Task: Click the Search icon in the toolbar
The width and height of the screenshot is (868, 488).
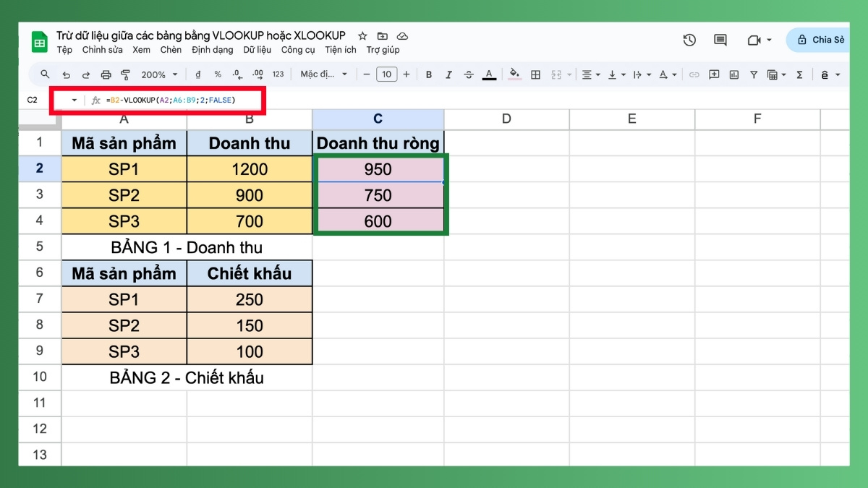Action: click(45, 74)
